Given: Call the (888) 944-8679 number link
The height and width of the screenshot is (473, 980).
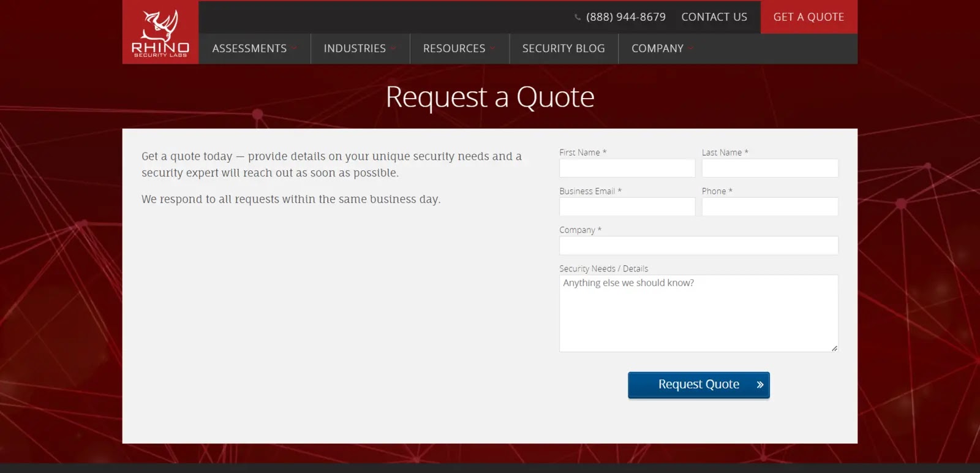Looking at the screenshot, I should (625, 17).
